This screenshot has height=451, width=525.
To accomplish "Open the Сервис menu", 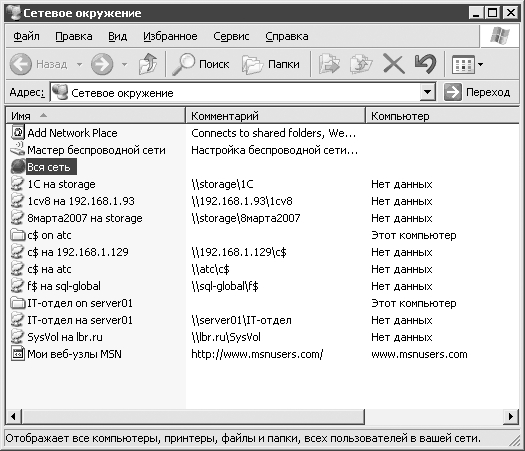I will [x=231, y=36].
